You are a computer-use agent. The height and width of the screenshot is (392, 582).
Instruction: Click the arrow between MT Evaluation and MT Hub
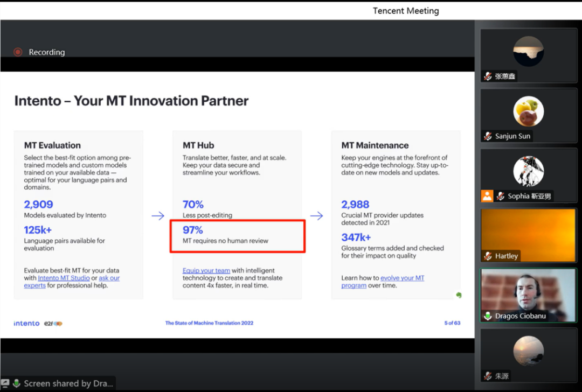158,216
